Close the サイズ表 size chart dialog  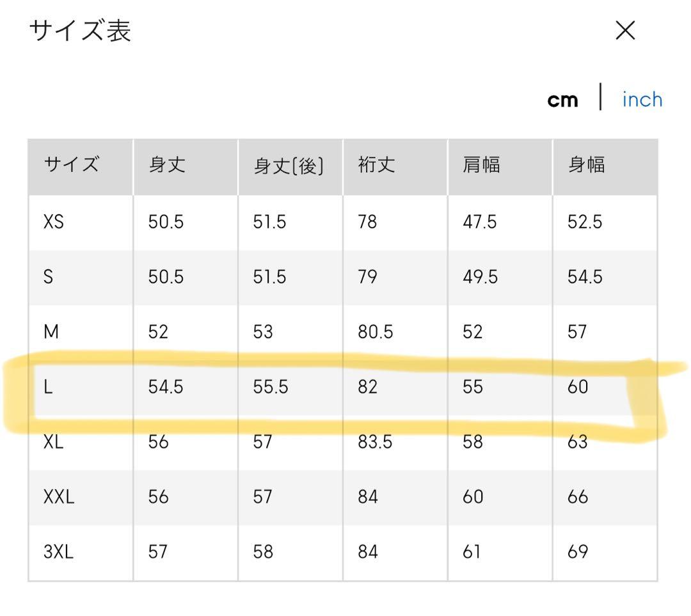[625, 31]
